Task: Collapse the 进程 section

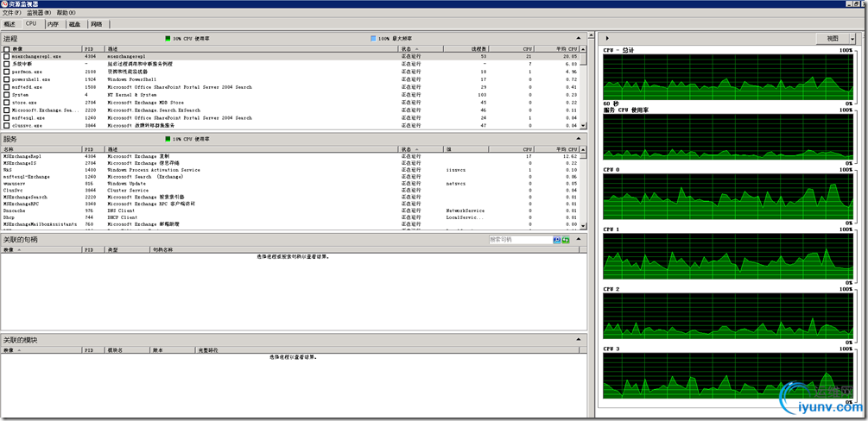Action: (579, 38)
